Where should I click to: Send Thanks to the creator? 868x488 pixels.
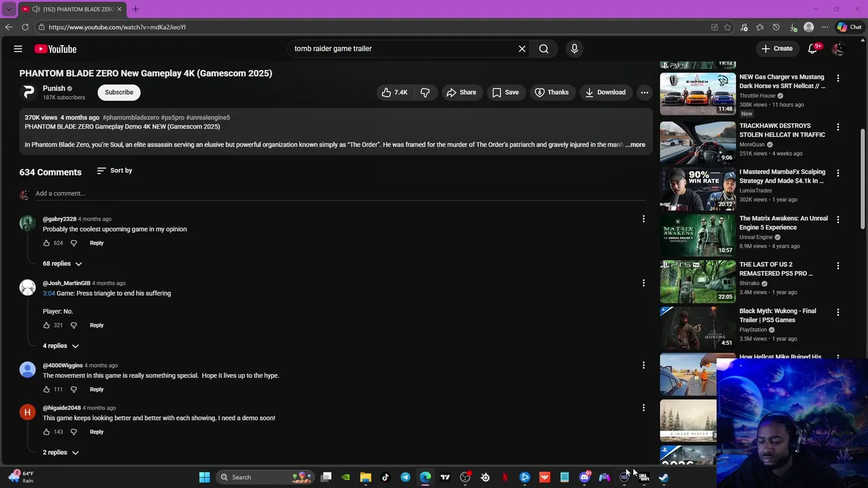[551, 92]
